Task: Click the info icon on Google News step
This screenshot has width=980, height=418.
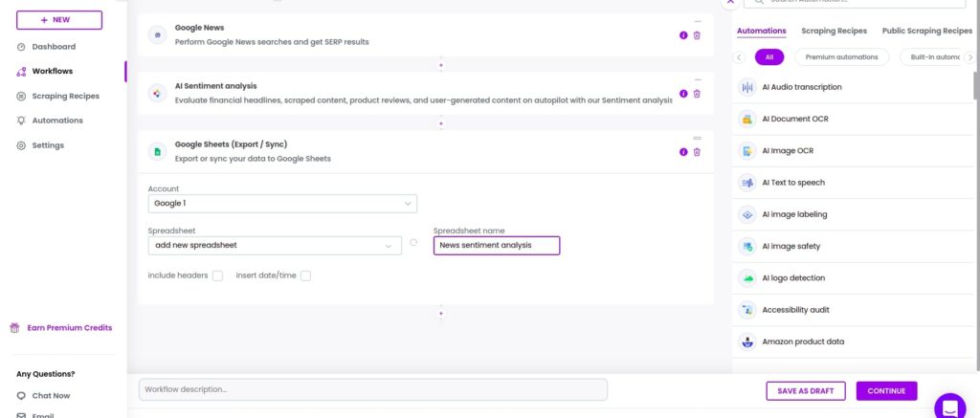Action: click(683, 35)
